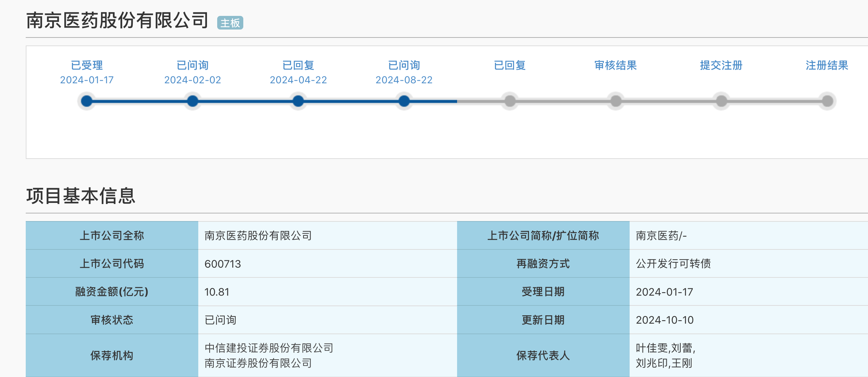
Task: Click the 已问询 label above 2024-02-02
Action: [193, 65]
